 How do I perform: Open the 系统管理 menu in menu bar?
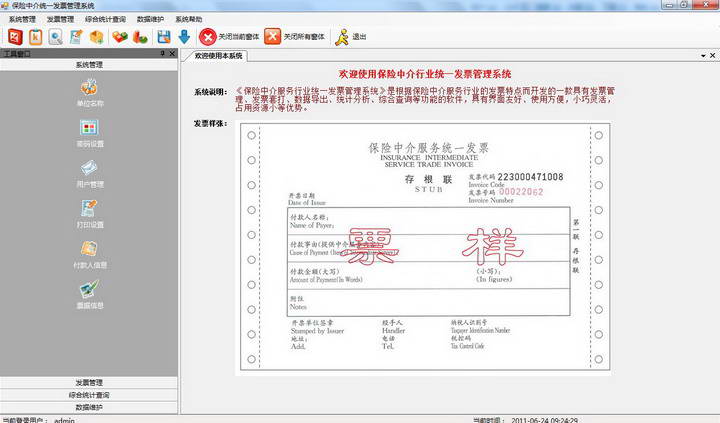22,19
